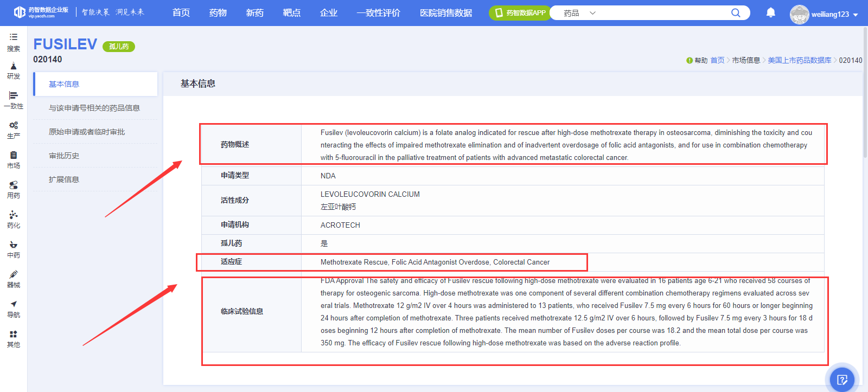The width and height of the screenshot is (868, 392).
Task: Open the 其他 sidebar section
Action: coord(14,339)
